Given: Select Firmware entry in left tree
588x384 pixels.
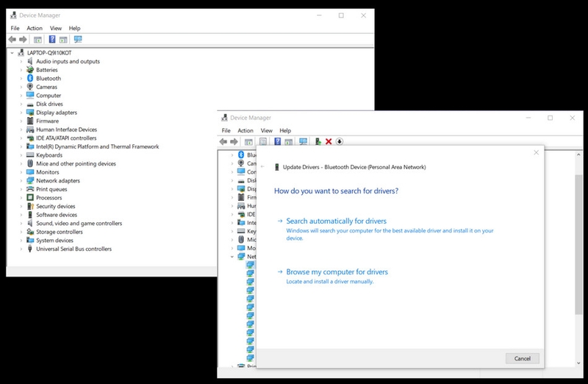Looking at the screenshot, I should [x=47, y=121].
